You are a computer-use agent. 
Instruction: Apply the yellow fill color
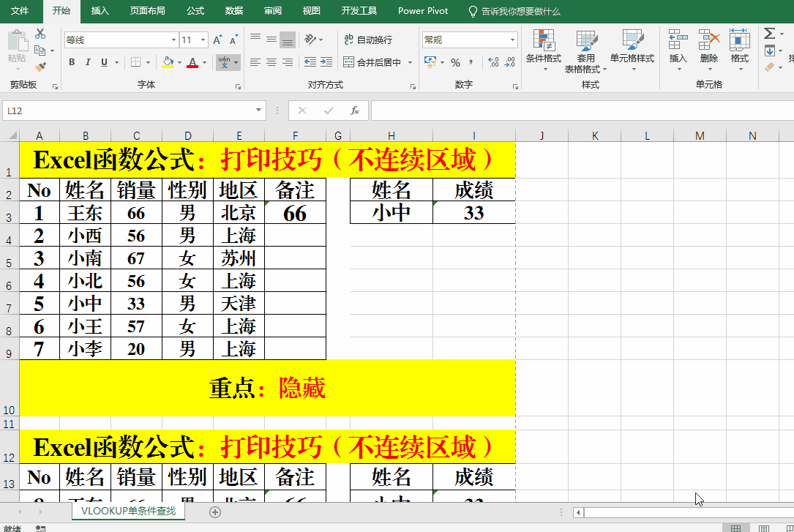(x=168, y=62)
